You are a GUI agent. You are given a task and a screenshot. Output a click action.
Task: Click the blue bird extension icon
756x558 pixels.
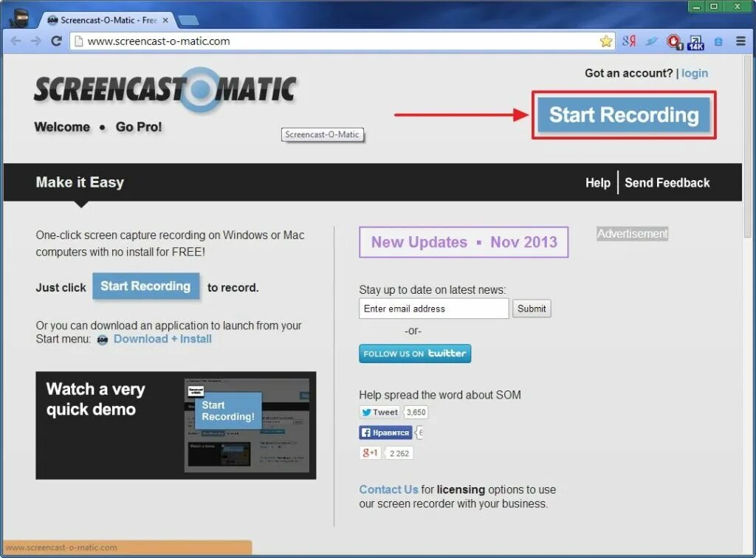[651, 41]
